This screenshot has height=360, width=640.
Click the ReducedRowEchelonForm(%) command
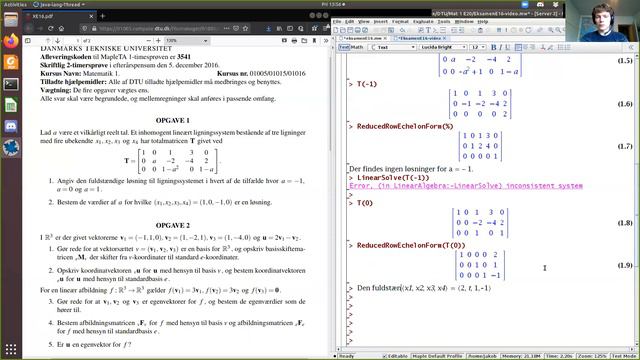405,127
